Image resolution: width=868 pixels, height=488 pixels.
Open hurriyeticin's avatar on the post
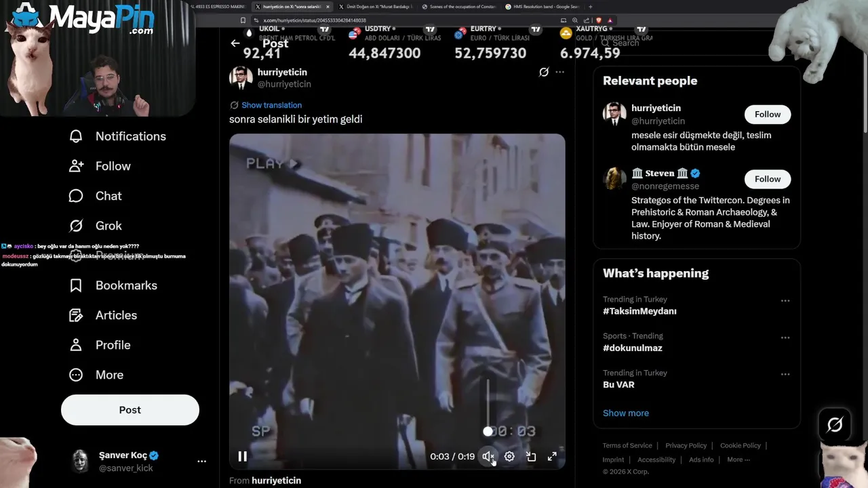241,78
